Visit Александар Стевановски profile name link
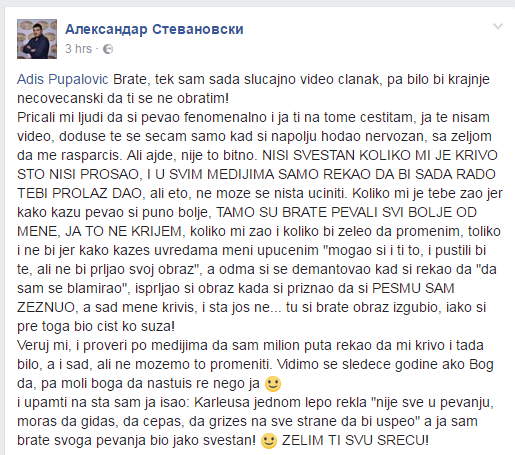The width and height of the screenshot is (515, 455). (154, 29)
